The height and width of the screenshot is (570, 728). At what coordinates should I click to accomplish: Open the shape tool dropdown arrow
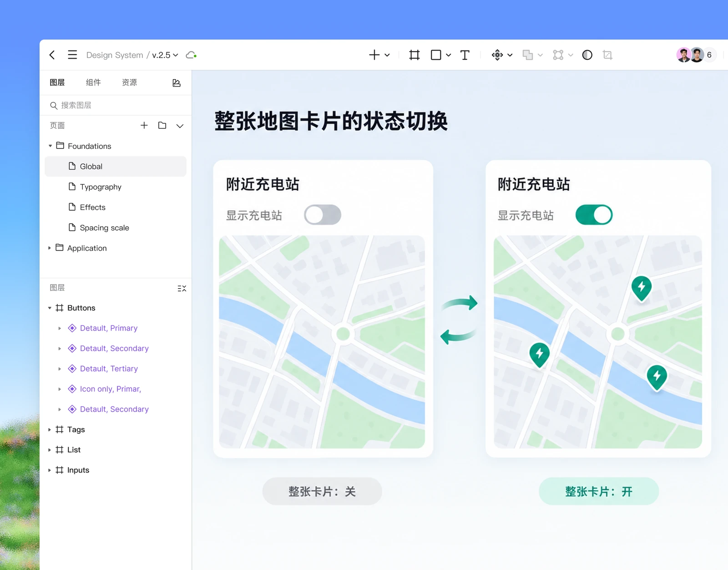449,55
